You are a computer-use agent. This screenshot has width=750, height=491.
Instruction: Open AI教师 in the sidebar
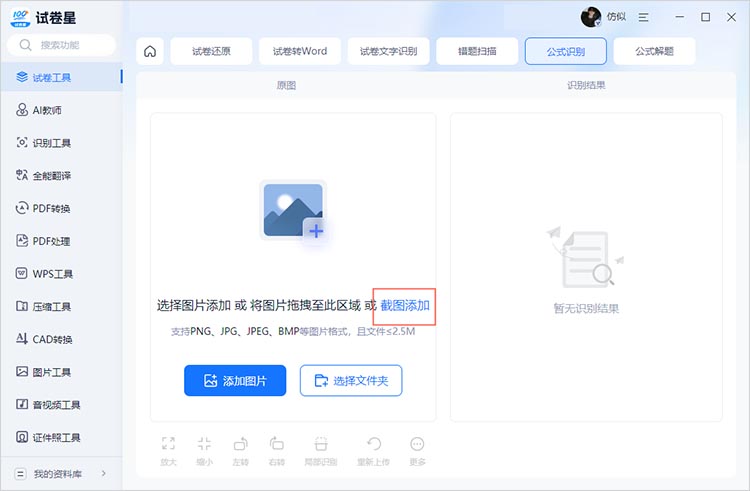(x=61, y=110)
